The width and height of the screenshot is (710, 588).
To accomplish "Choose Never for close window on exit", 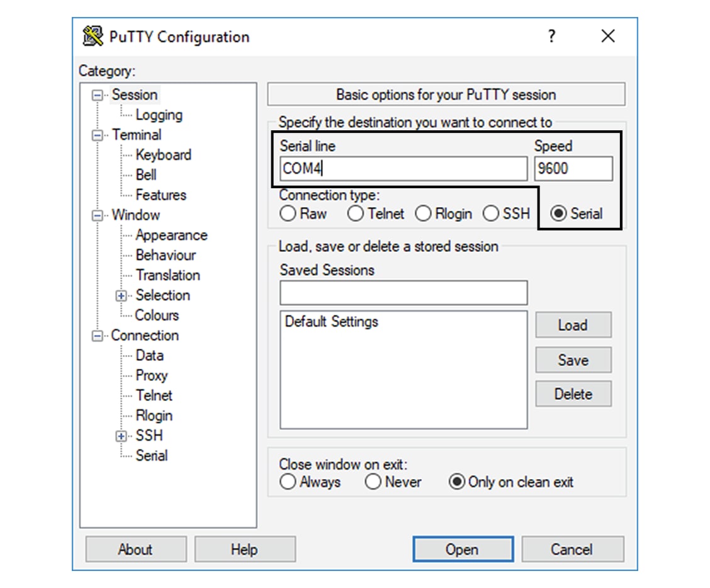I will point(373,482).
